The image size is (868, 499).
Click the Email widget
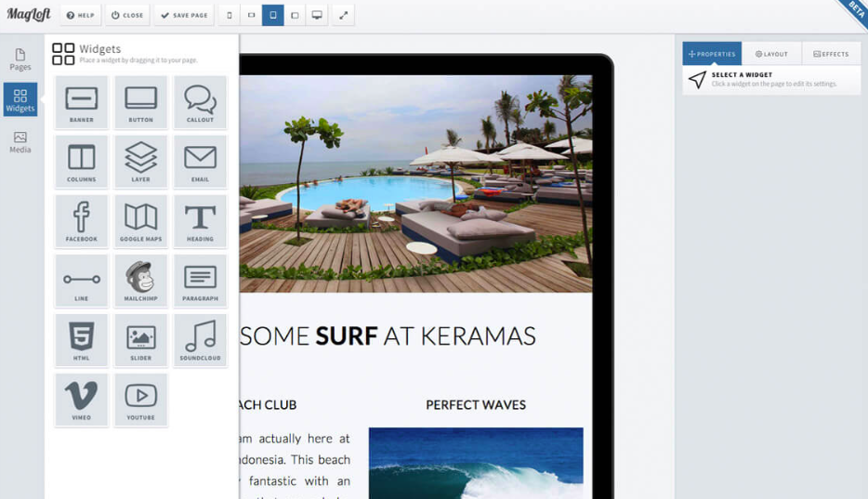(200, 162)
